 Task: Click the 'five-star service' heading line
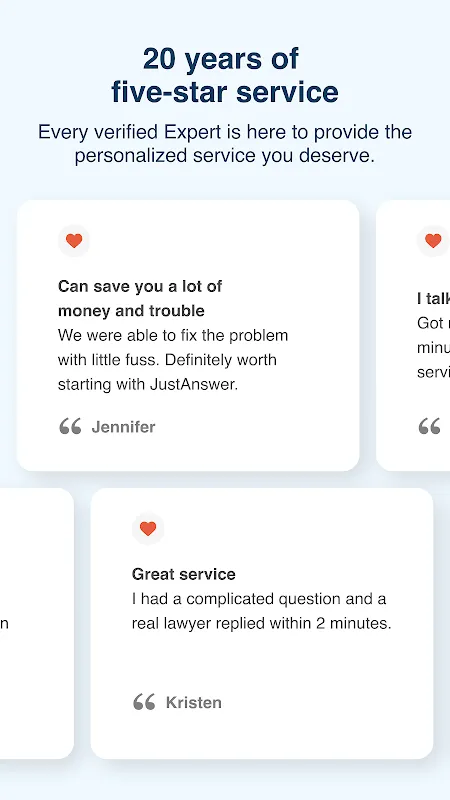tap(225, 92)
